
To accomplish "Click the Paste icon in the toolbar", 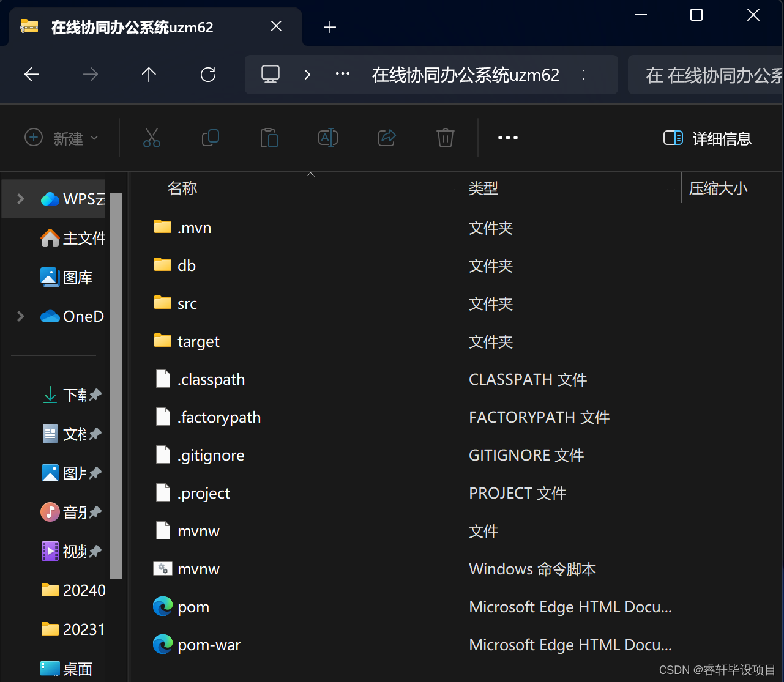I will 269,138.
